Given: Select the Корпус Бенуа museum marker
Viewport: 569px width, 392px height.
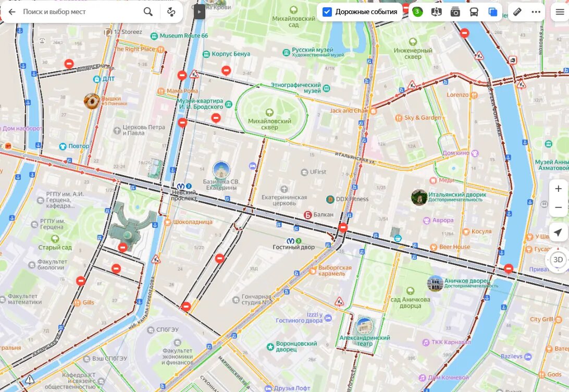Looking at the screenshot, I should pyautogui.click(x=206, y=54).
